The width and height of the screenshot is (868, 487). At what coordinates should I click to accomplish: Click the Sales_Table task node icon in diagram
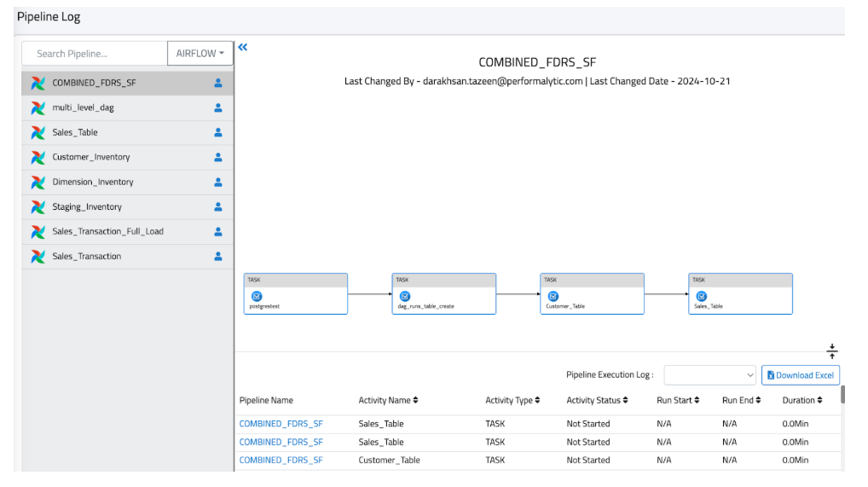coord(702,297)
